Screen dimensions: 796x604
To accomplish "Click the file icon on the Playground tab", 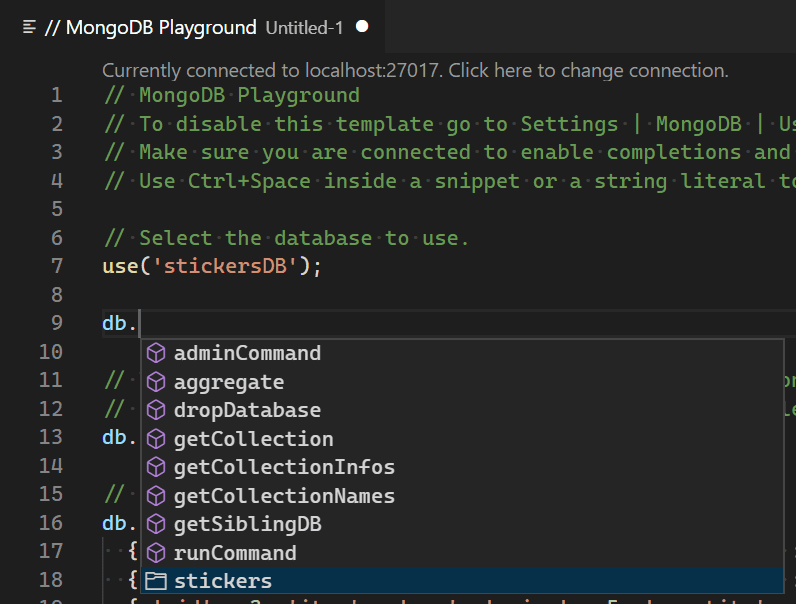I will click(x=29, y=27).
